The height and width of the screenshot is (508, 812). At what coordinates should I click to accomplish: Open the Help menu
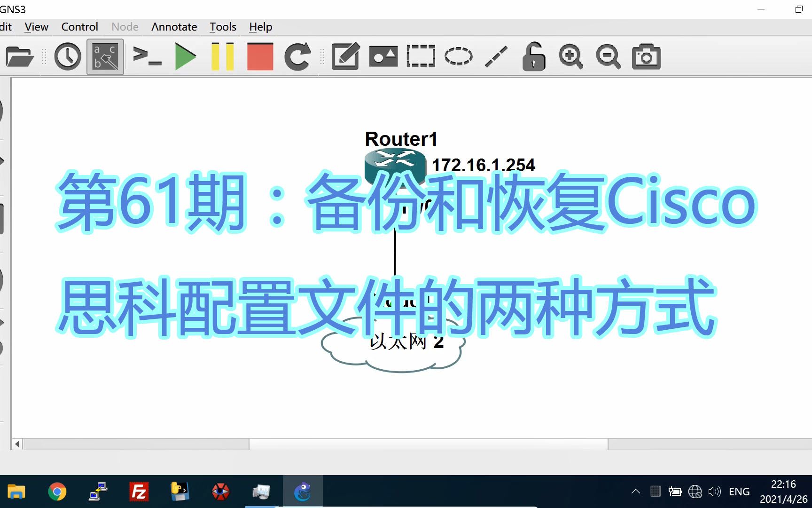260,27
